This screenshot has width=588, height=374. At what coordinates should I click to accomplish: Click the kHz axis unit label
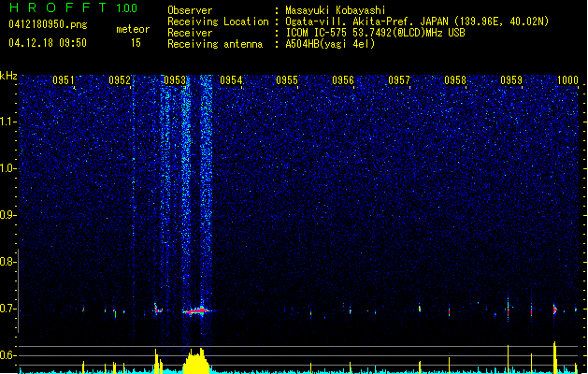8,76
